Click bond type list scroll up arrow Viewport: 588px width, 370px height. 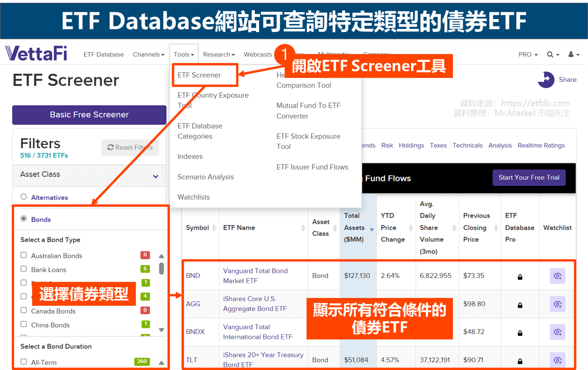tap(161, 256)
